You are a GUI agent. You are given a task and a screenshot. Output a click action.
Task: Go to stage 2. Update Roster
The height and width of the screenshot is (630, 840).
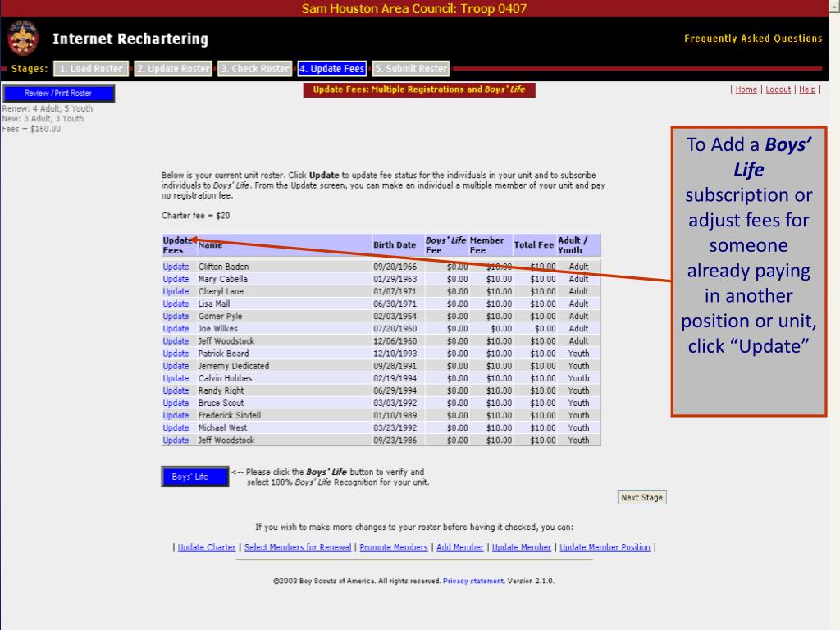pyautogui.click(x=173, y=69)
